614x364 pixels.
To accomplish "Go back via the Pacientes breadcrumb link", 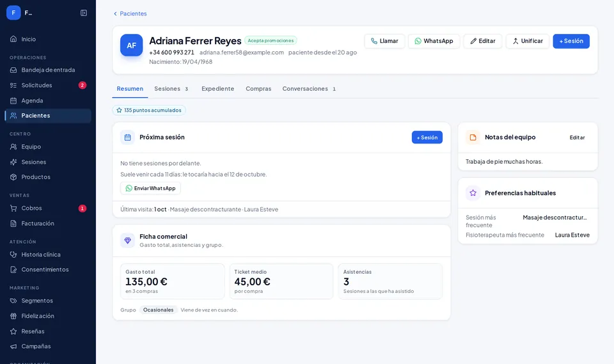I will click(x=130, y=13).
